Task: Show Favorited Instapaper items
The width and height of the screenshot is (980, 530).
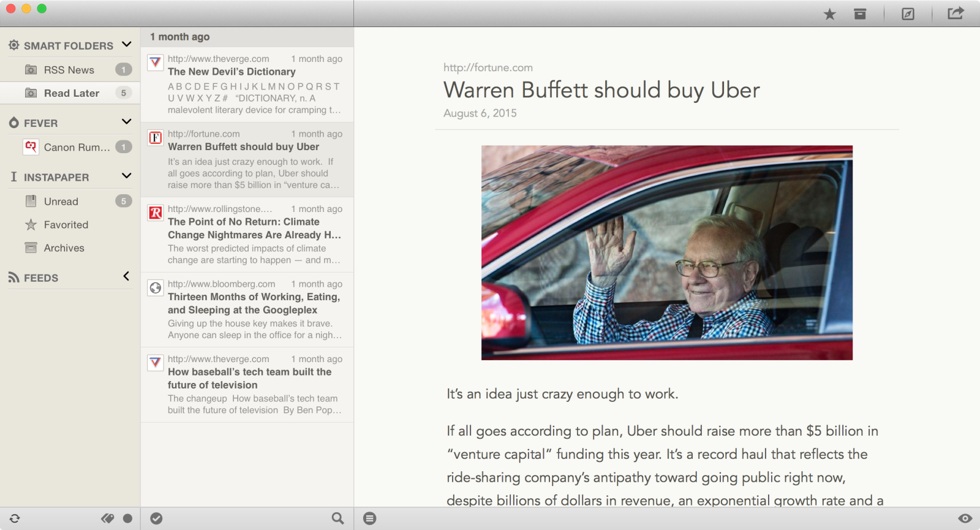Action: pos(70,225)
